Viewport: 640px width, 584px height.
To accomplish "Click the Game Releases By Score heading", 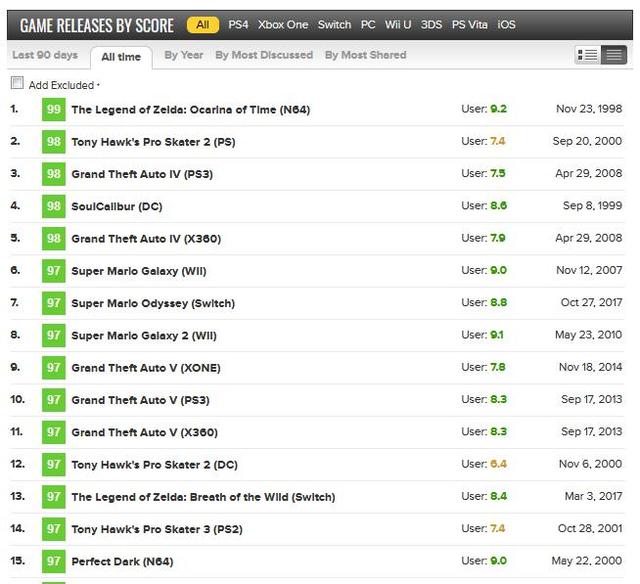I will [x=97, y=25].
